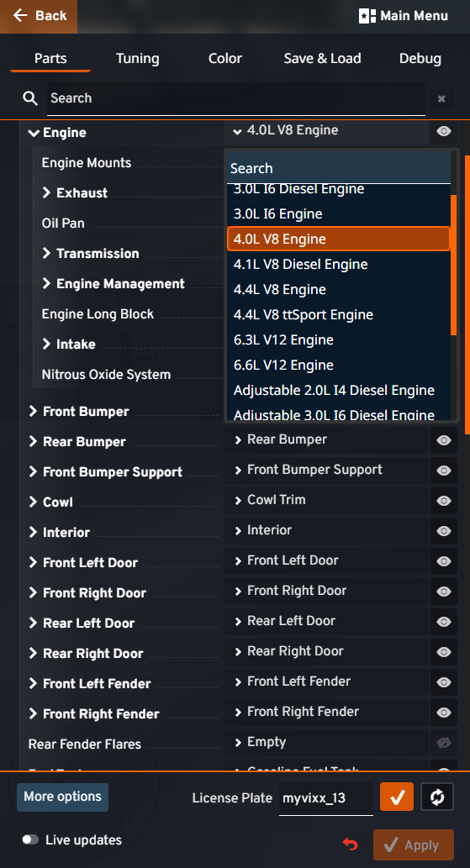
Task: Click the orange checkmark license plate button
Action: 397,797
